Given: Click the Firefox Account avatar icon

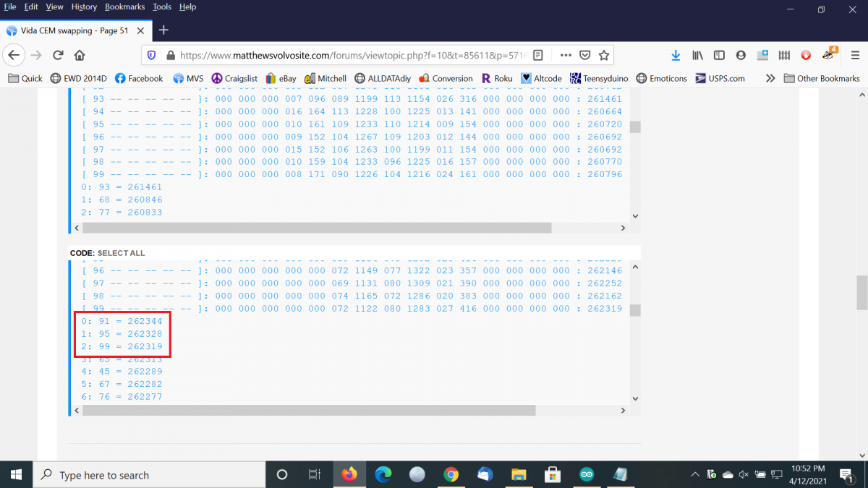Looking at the screenshot, I should pyautogui.click(x=741, y=55).
